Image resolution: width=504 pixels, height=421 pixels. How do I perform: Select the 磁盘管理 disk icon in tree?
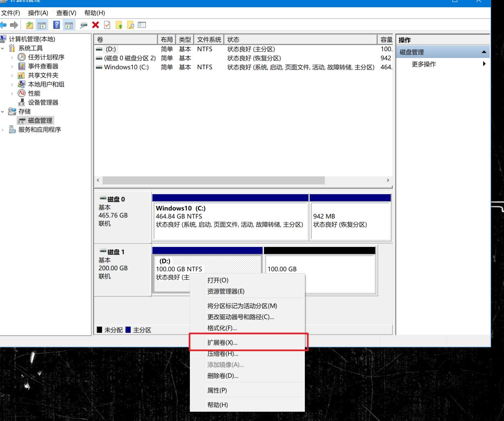tap(22, 121)
